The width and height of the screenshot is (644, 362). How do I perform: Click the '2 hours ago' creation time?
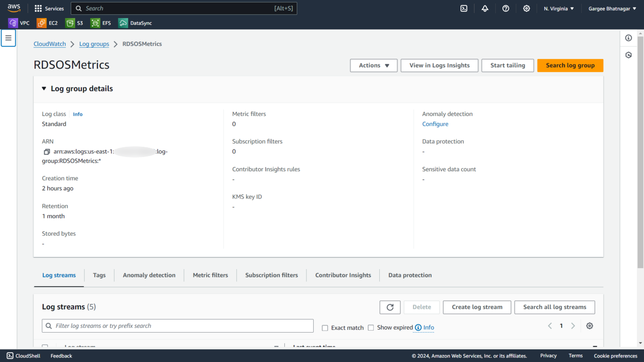pyautogui.click(x=58, y=188)
